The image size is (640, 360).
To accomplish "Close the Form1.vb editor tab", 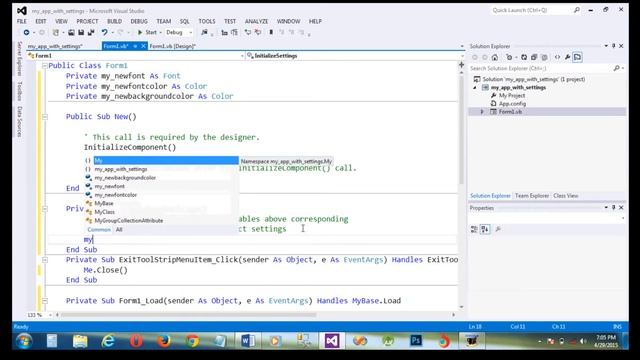I will point(143,46).
